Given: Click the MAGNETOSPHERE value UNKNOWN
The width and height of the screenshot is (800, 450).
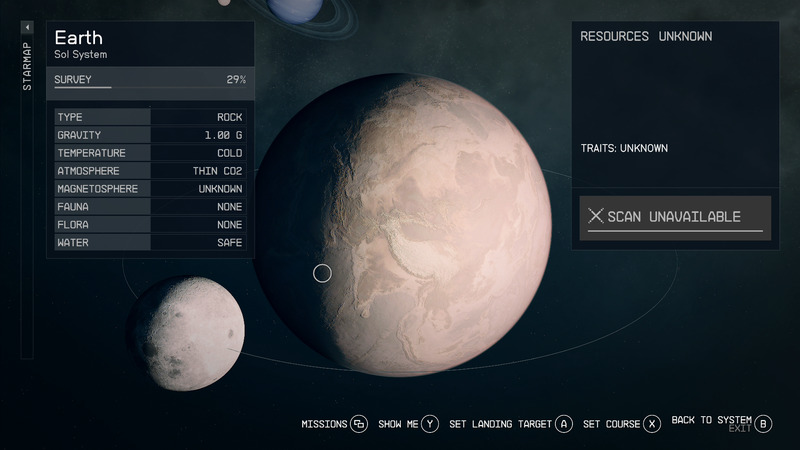Looking at the screenshot, I should coord(220,189).
